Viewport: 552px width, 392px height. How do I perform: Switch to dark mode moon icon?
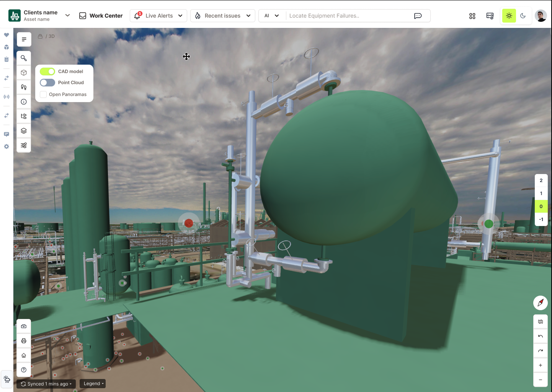point(523,16)
